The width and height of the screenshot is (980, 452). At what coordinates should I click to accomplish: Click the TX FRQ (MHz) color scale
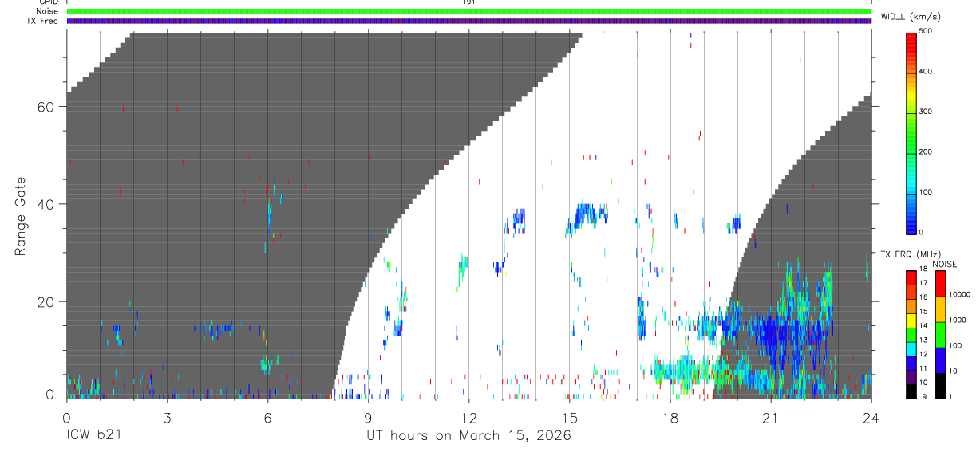coord(911,333)
